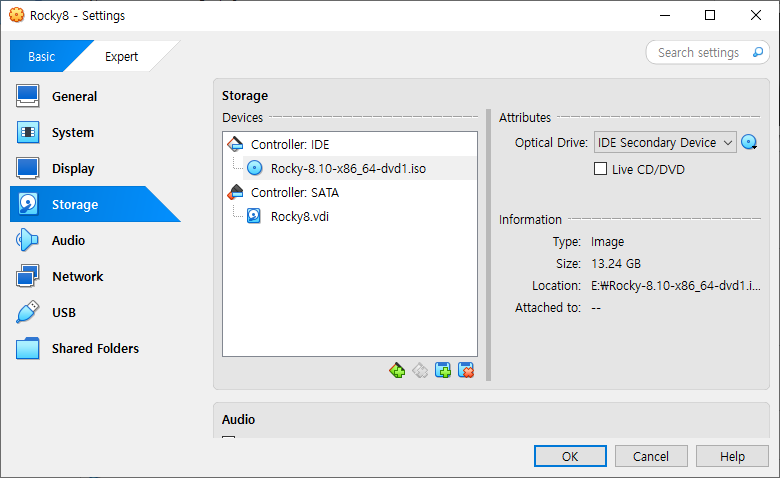The width and height of the screenshot is (780, 478).
Task: Click the VirtualBox title bar icon
Action: click(16, 15)
